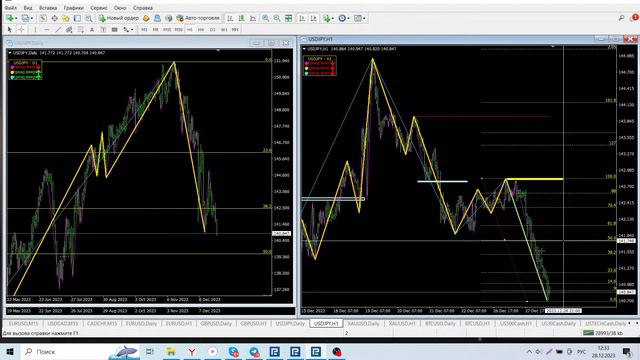Viewport: 640px width, 360px height.
Task: Switch to line chart mode
Action: point(253,18)
